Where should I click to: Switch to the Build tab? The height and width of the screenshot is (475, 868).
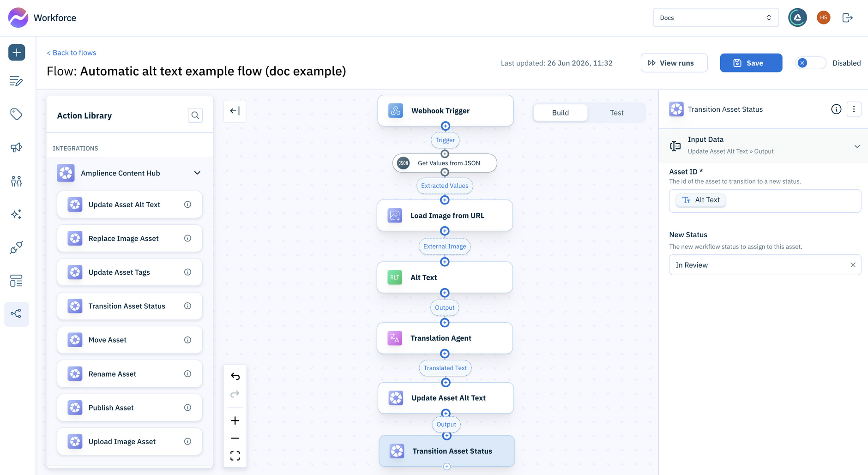coord(561,113)
